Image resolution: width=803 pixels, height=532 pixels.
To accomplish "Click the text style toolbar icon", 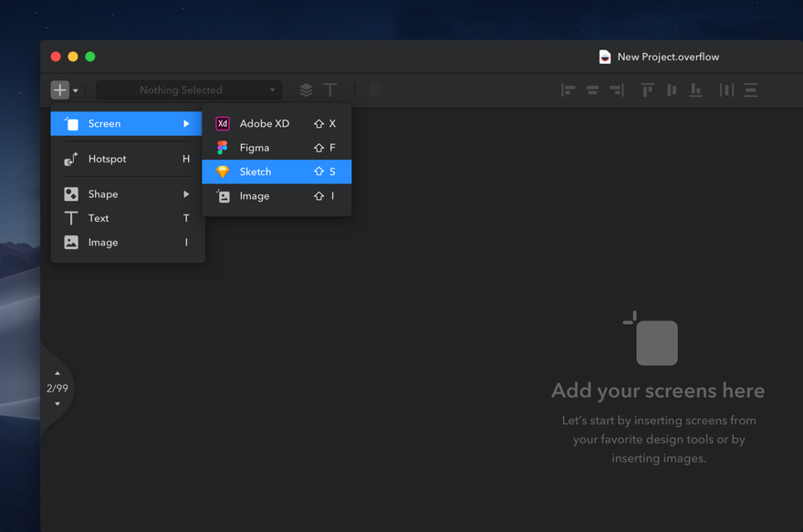I will pyautogui.click(x=330, y=90).
